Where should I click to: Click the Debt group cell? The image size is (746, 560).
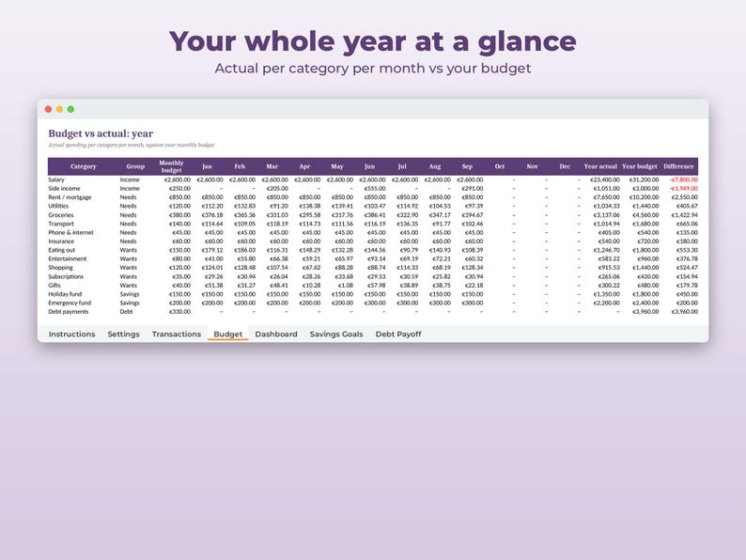coord(126,312)
